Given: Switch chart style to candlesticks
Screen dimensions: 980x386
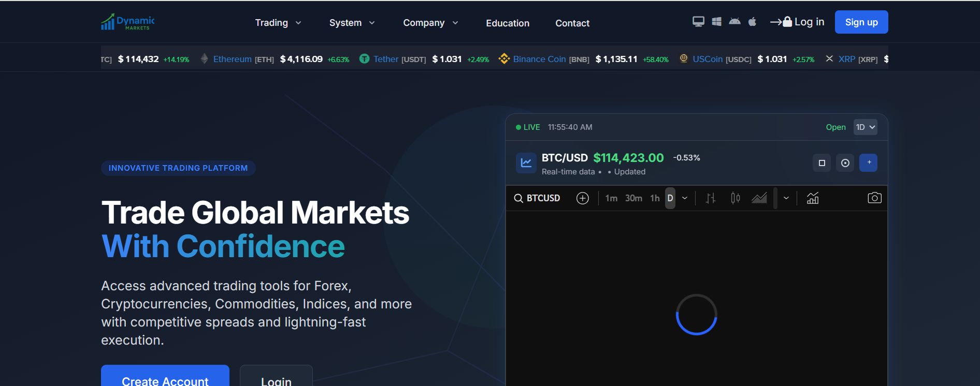Looking at the screenshot, I should click(735, 198).
